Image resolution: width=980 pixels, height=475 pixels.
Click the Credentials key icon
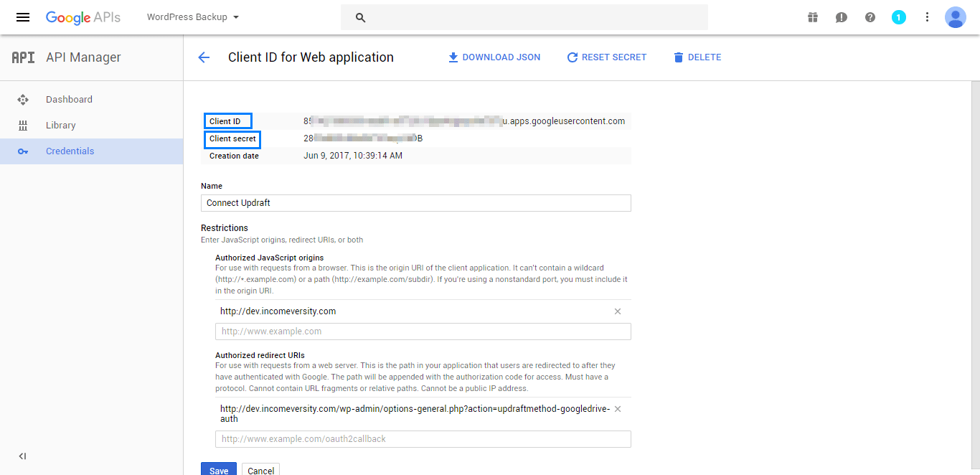23,151
